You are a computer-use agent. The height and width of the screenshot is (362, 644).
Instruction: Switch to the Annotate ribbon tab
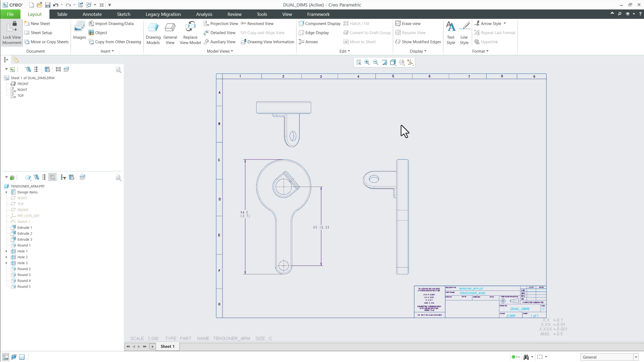92,14
